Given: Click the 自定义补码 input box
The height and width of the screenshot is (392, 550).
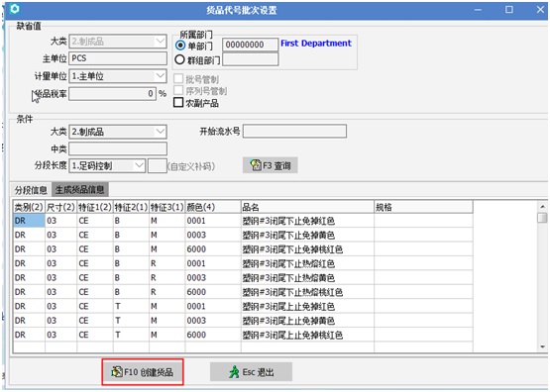Looking at the screenshot, I should tap(158, 165).
